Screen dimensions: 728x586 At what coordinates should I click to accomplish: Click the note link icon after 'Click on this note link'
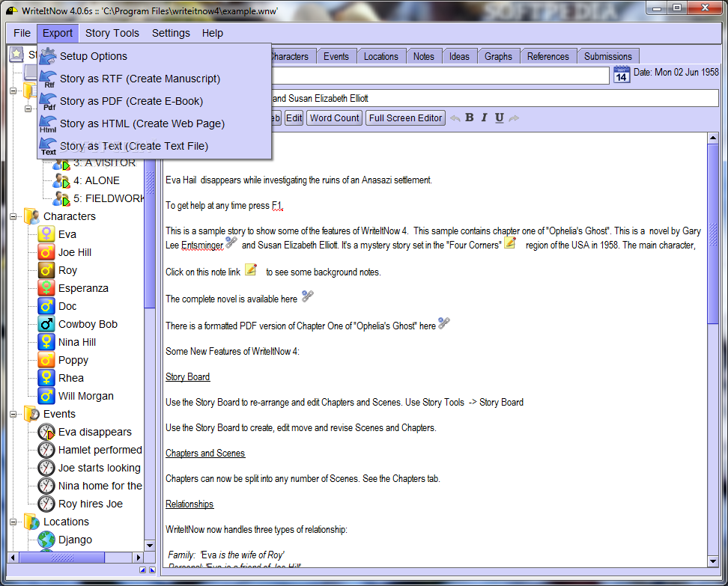tap(251, 269)
